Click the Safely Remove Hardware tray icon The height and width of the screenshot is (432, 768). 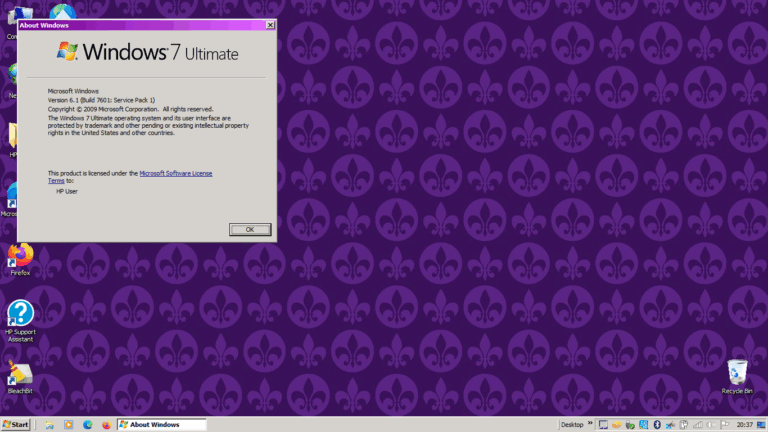tap(630, 425)
